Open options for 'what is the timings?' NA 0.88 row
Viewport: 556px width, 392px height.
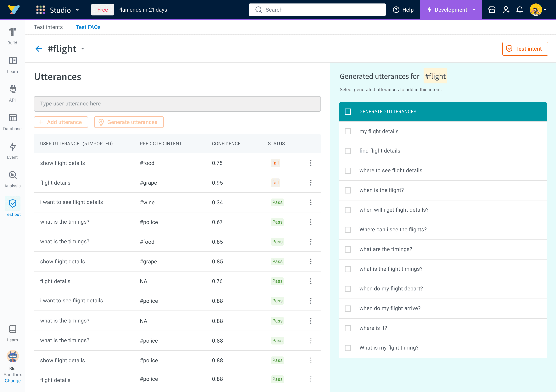[311, 321]
